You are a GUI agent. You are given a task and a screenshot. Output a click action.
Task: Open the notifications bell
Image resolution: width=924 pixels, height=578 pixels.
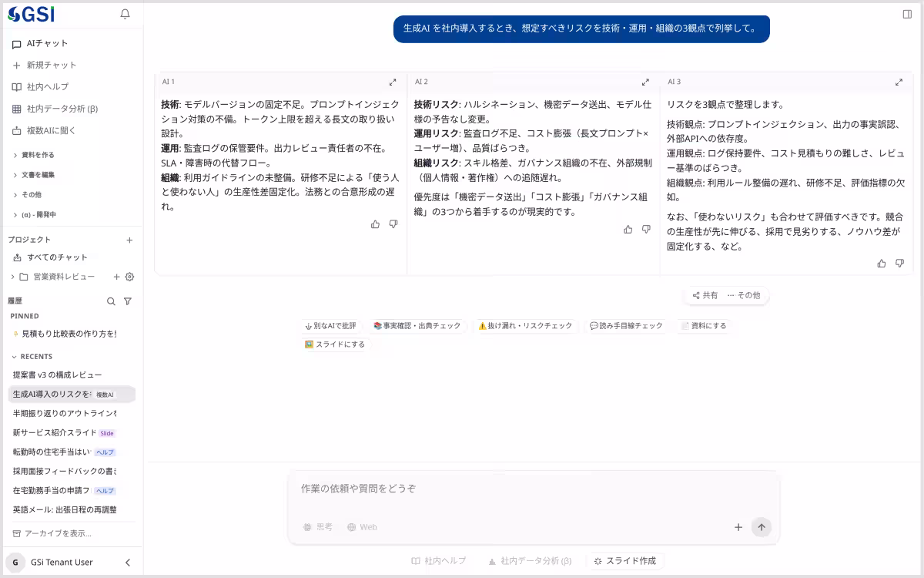125,14
